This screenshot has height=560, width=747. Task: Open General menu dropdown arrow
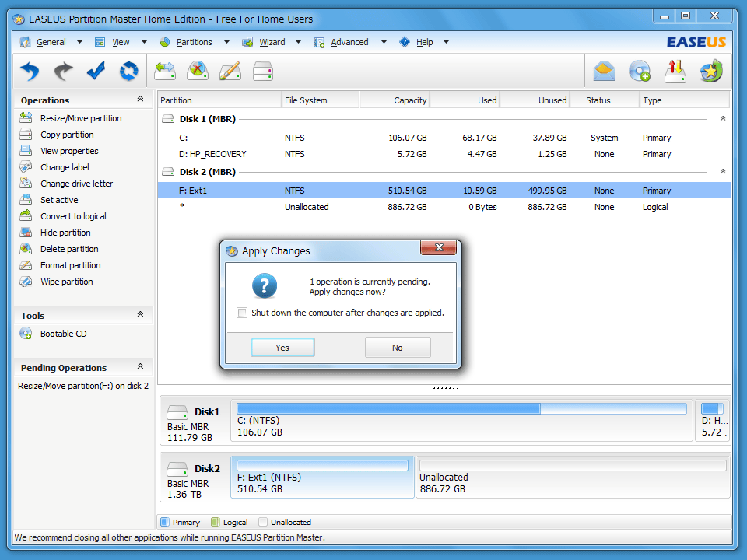79,42
